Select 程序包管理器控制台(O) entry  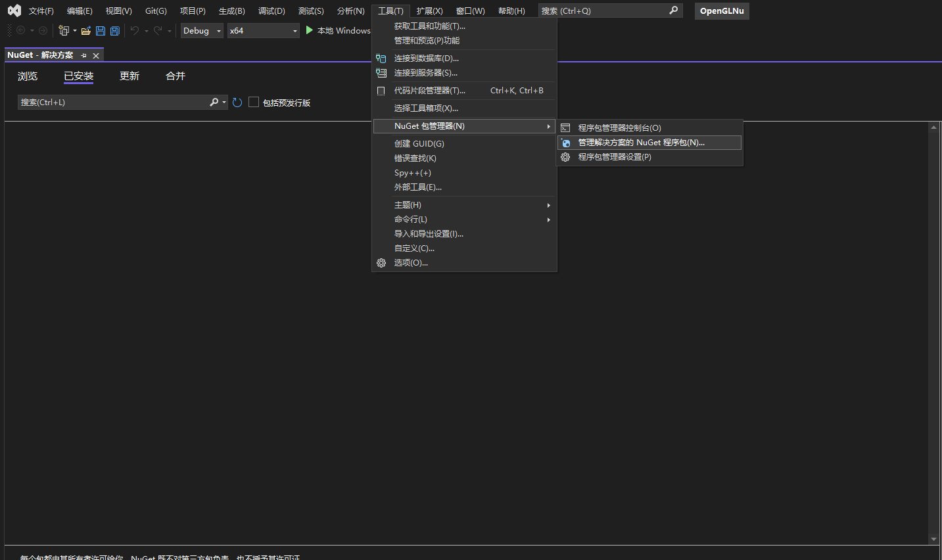coord(649,128)
